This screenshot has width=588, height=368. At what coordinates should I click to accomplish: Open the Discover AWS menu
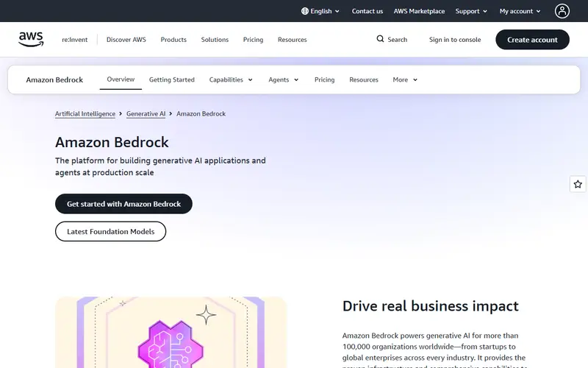click(x=126, y=40)
